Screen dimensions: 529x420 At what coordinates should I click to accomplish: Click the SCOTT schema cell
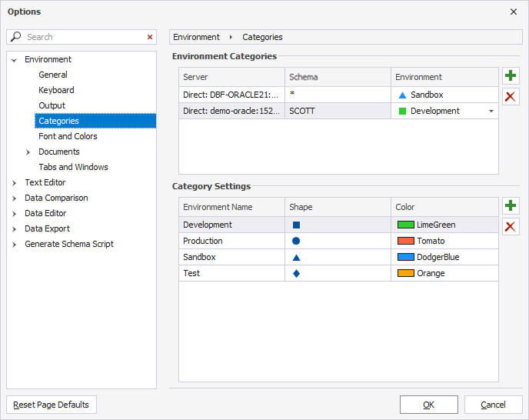(x=338, y=111)
